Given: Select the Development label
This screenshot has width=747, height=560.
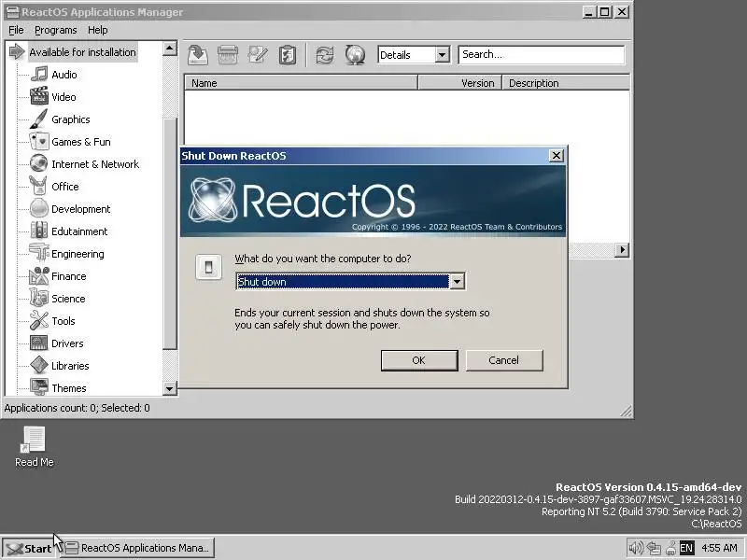Looking at the screenshot, I should pos(81,209).
